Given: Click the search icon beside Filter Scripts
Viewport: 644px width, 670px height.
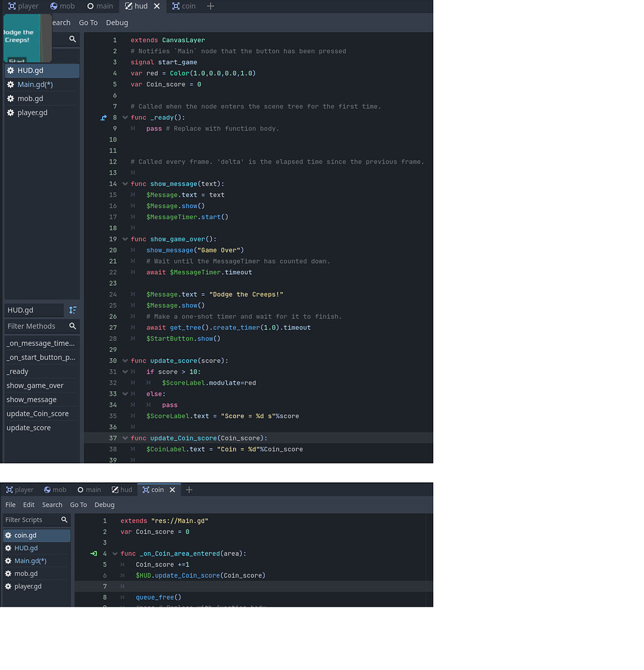Looking at the screenshot, I should pos(63,520).
